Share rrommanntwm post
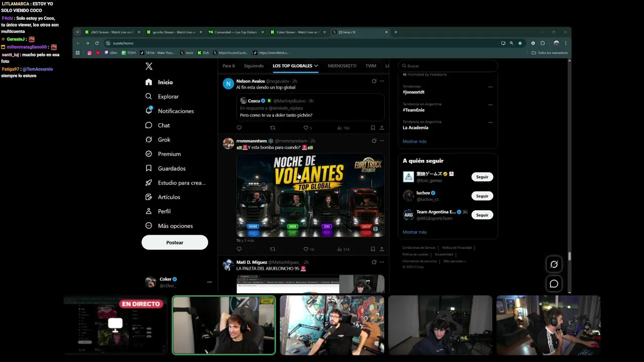The height and width of the screenshot is (362, 644). point(382,249)
